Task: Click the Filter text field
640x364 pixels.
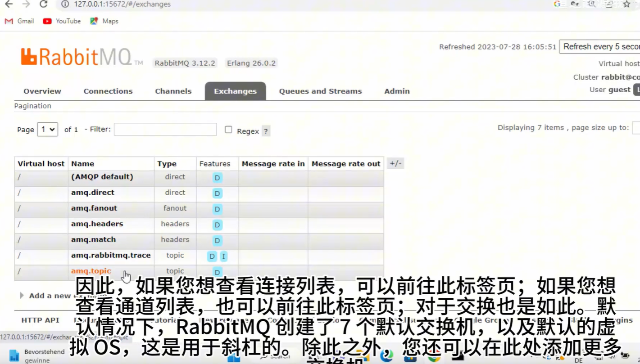Action: click(x=165, y=130)
